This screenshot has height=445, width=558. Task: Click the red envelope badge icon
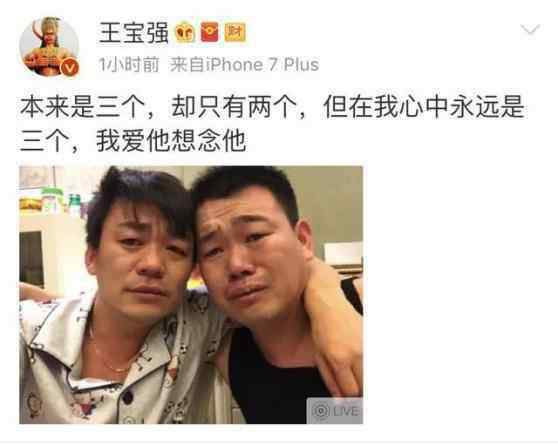coord(210,32)
